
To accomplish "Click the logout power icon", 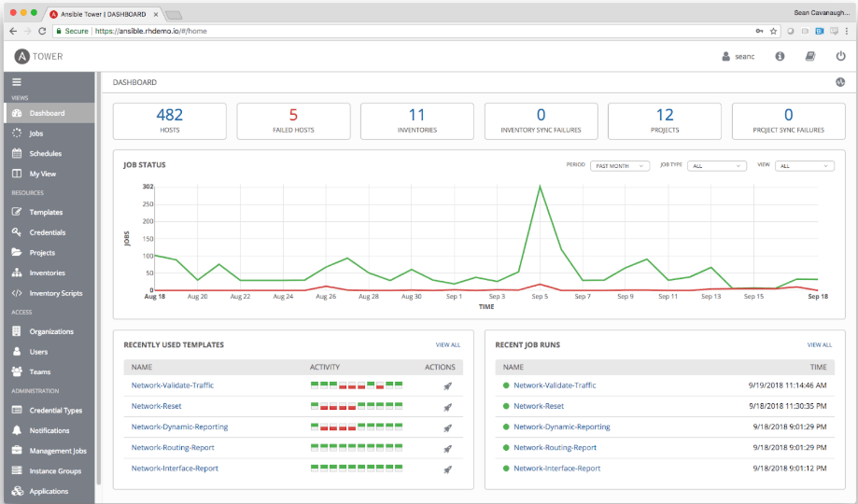I will point(840,57).
